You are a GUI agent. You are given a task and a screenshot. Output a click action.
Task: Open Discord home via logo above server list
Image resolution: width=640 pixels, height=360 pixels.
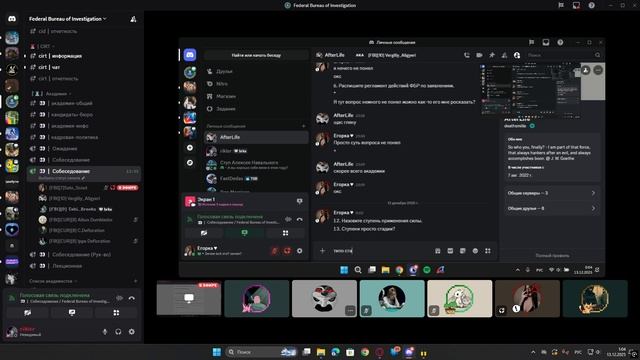point(12,19)
